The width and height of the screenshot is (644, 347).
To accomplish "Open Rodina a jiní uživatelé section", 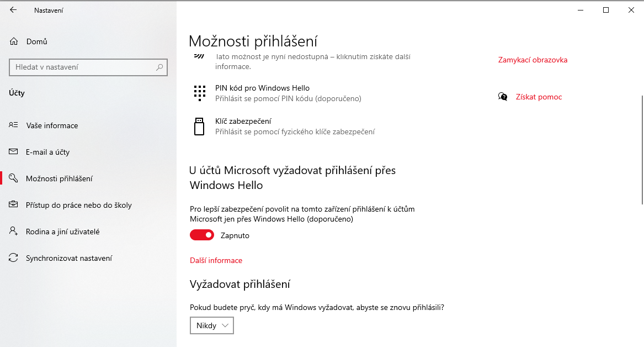I will pos(62,232).
